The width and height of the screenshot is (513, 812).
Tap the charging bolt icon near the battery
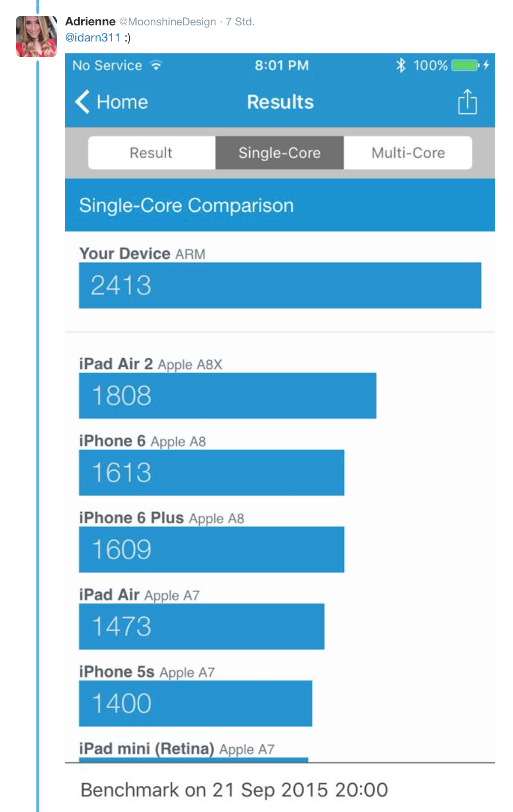pos(485,65)
